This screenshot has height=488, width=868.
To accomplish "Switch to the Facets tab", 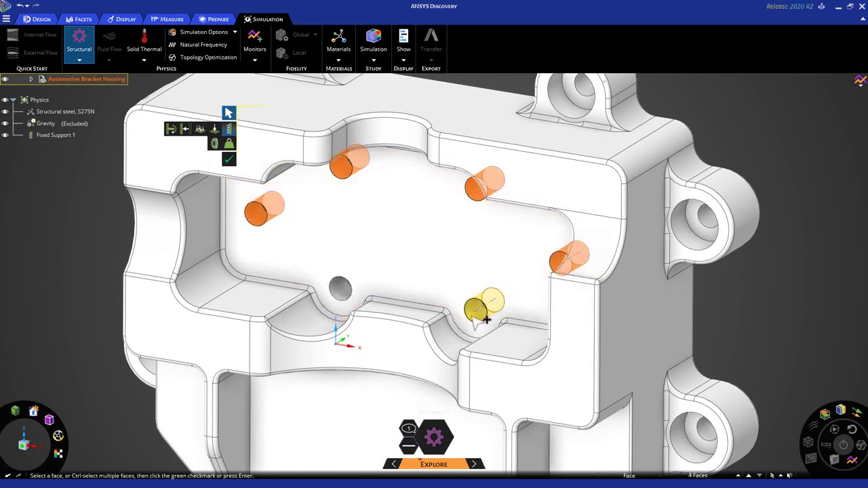I will coord(79,19).
